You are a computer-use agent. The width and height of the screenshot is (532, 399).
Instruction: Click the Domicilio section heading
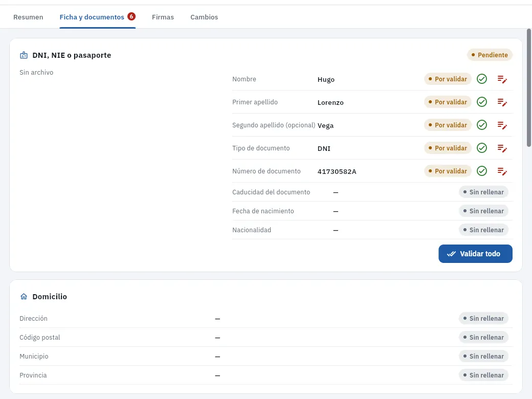50,297
